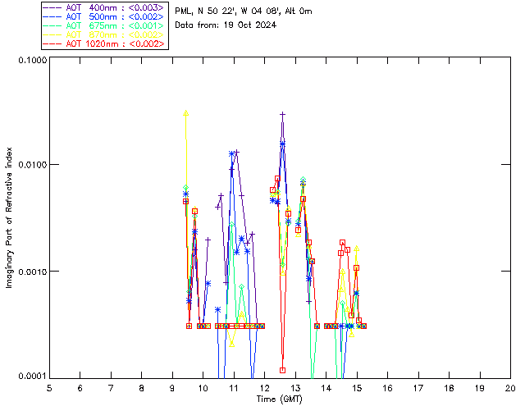Click the X-axis label 5
Image resolution: width=525 pixels, height=420 pixels.
tap(49, 388)
